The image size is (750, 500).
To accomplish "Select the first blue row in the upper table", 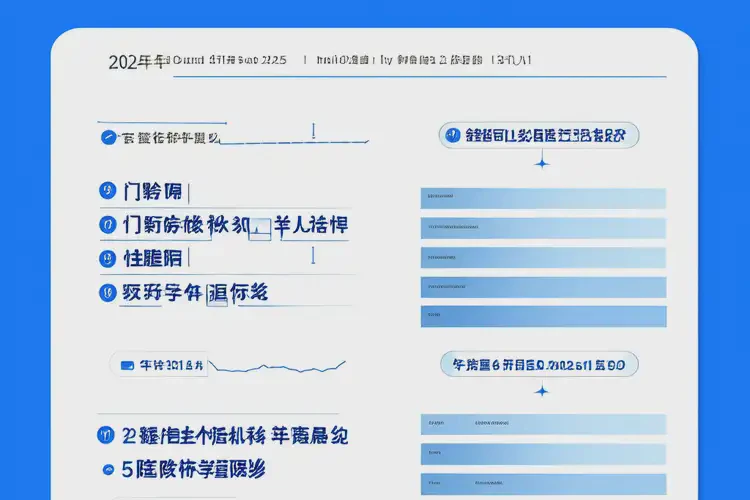I will tap(543, 198).
